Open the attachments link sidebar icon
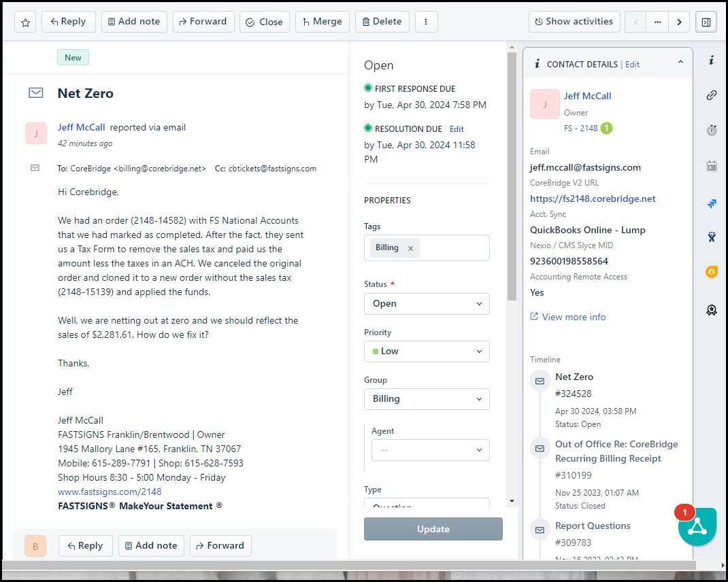728x582 pixels. click(x=711, y=95)
